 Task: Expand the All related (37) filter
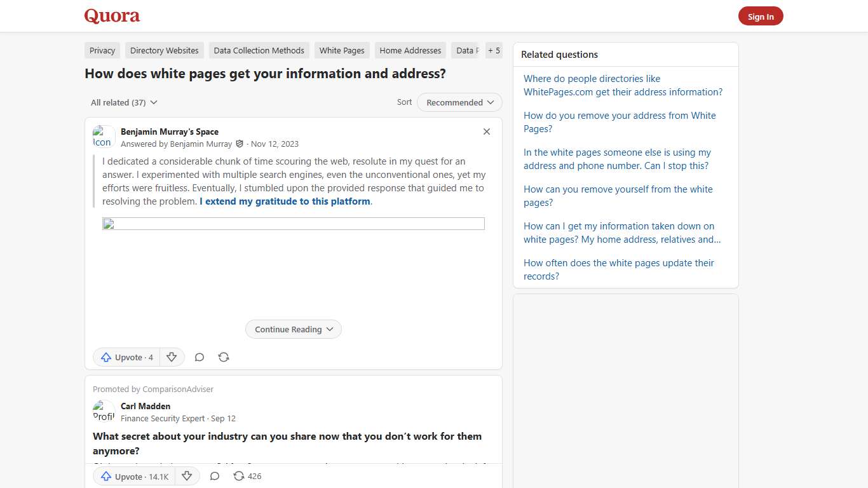coord(124,102)
